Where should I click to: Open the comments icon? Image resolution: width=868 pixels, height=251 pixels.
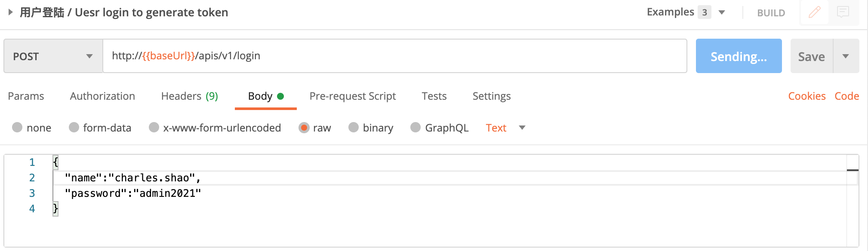pos(843,12)
